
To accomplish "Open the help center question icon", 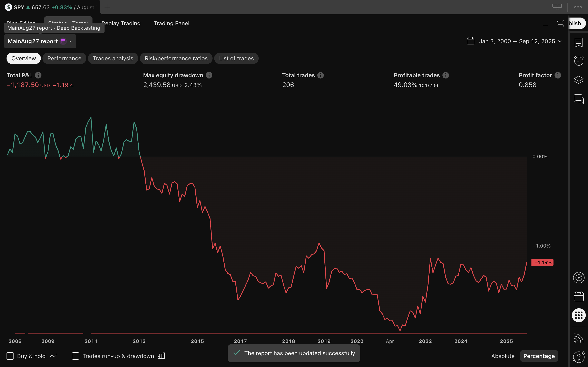I will tap(579, 357).
